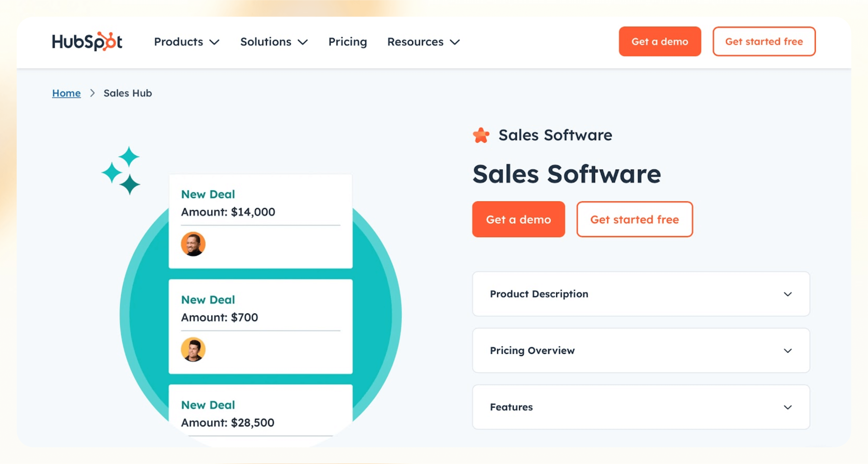The width and height of the screenshot is (868, 464).
Task: Click the Sales Hub breadcrumb text
Action: click(128, 93)
